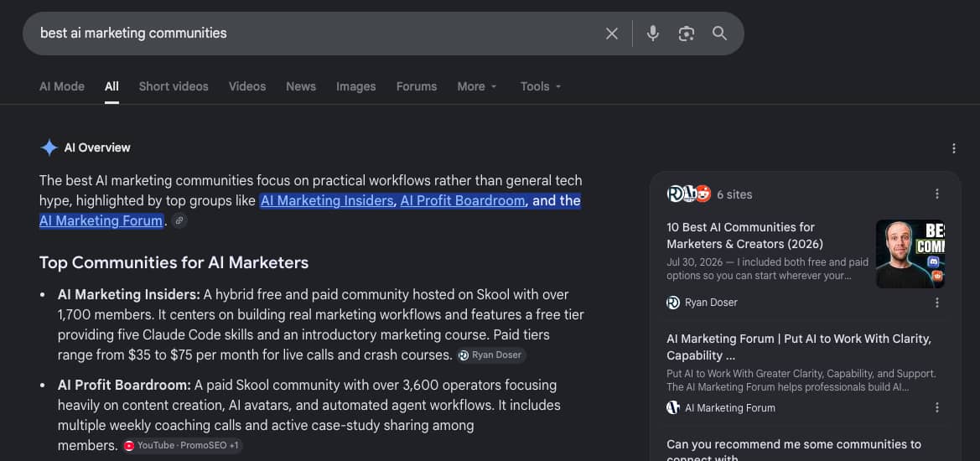The width and height of the screenshot is (980, 461).
Task: Open the three-dot menu beside Ryan Doser source
Action: (937, 303)
